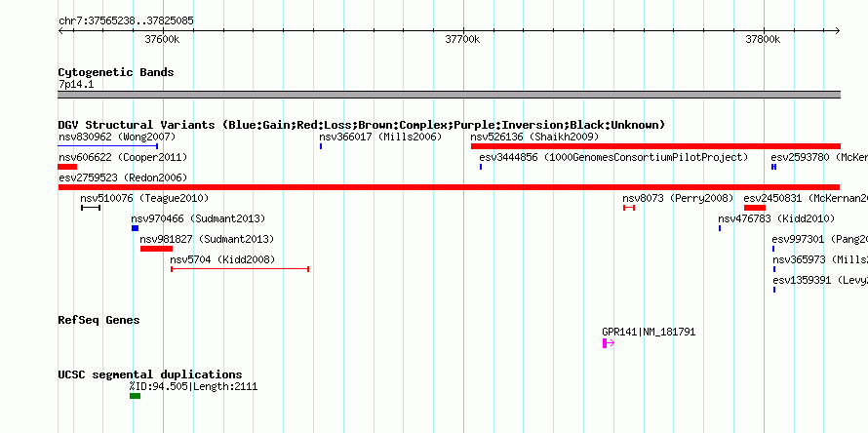Click the Cytogenetic Bands track title
The width and height of the screenshot is (868, 433).
[116, 72]
